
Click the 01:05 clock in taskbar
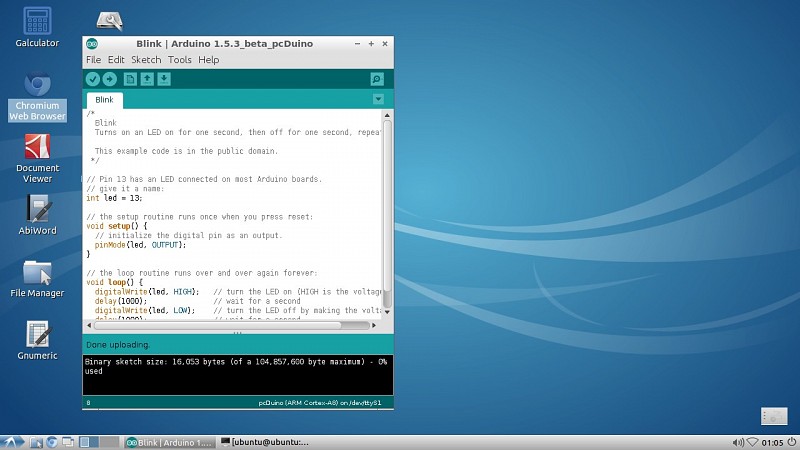click(772, 442)
